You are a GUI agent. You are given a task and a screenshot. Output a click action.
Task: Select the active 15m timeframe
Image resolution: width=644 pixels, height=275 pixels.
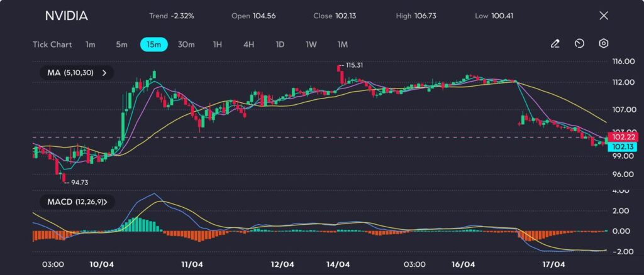(x=153, y=45)
